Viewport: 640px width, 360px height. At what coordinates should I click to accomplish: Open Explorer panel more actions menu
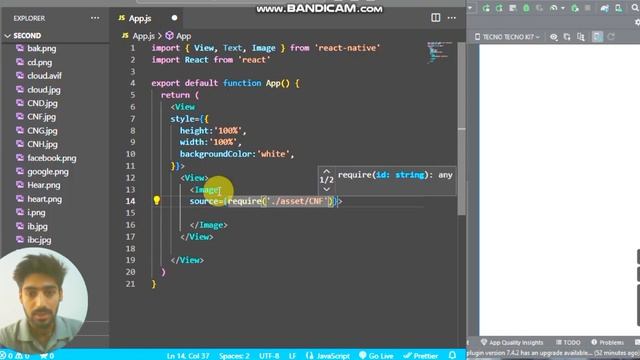coord(95,18)
